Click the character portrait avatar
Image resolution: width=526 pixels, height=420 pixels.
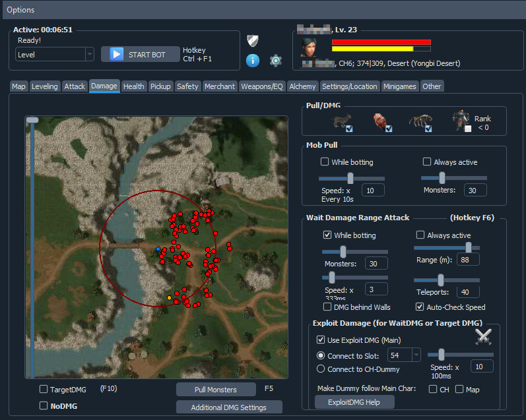coord(309,47)
